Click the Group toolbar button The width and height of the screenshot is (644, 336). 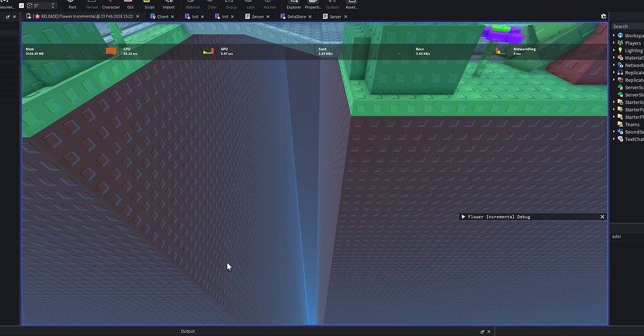point(231,4)
